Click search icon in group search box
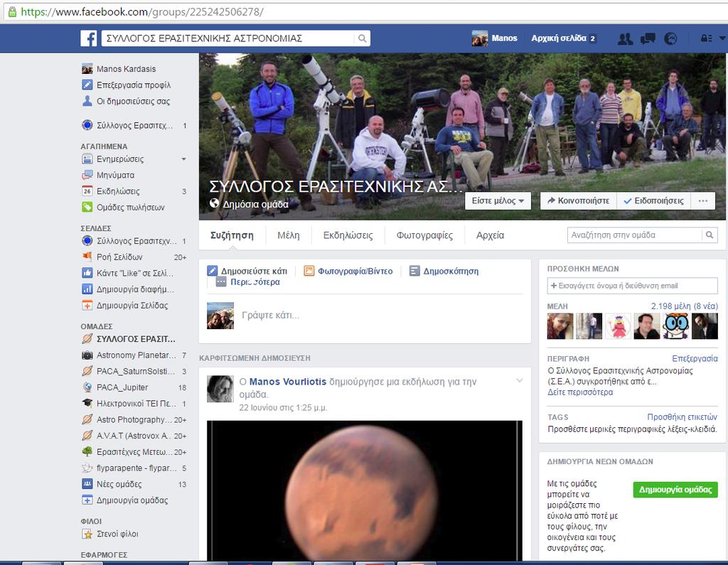The width and height of the screenshot is (728, 565). [x=710, y=235]
